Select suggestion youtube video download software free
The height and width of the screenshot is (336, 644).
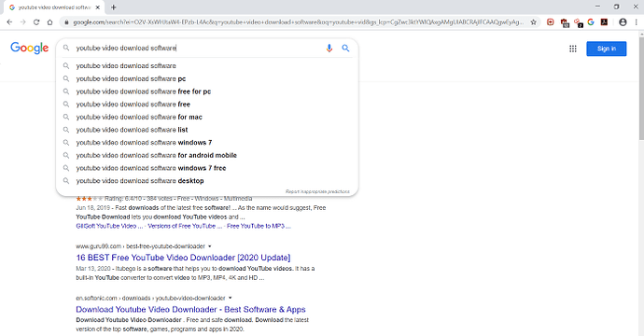coord(207,104)
